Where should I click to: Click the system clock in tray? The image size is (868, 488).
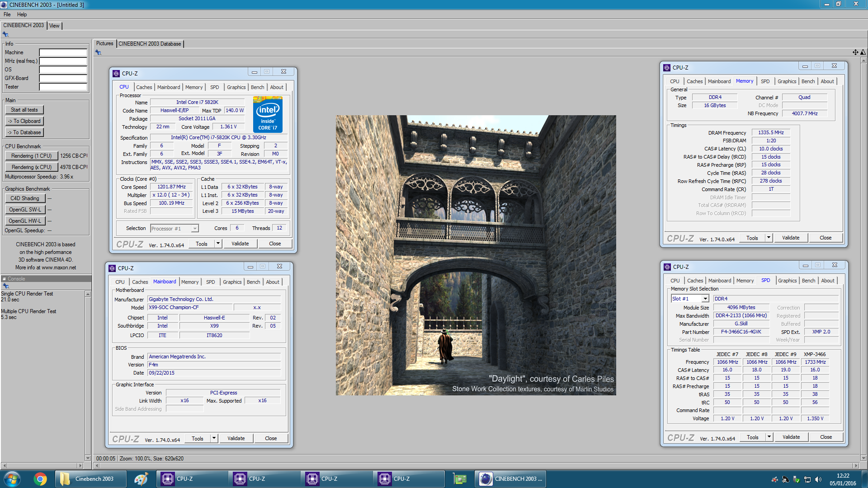point(843,479)
